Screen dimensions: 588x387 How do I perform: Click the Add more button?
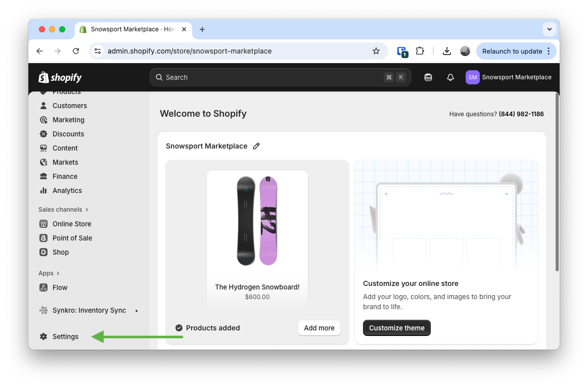319,328
